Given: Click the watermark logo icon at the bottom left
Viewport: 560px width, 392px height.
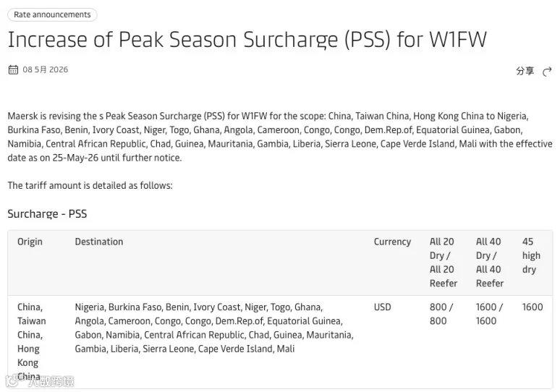Looking at the screenshot, I should click(x=13, y=382).
